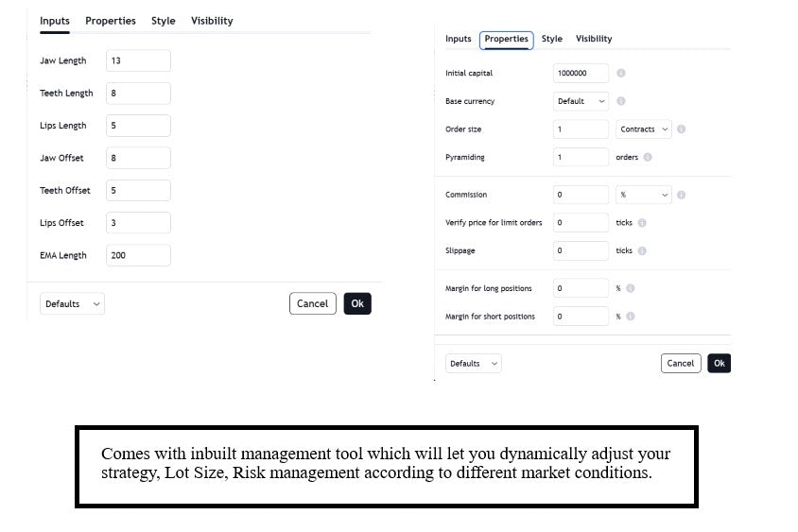This screenshot has width=798, height=532.
Task: Click the Initial capital label
Action: pos(469,73)
